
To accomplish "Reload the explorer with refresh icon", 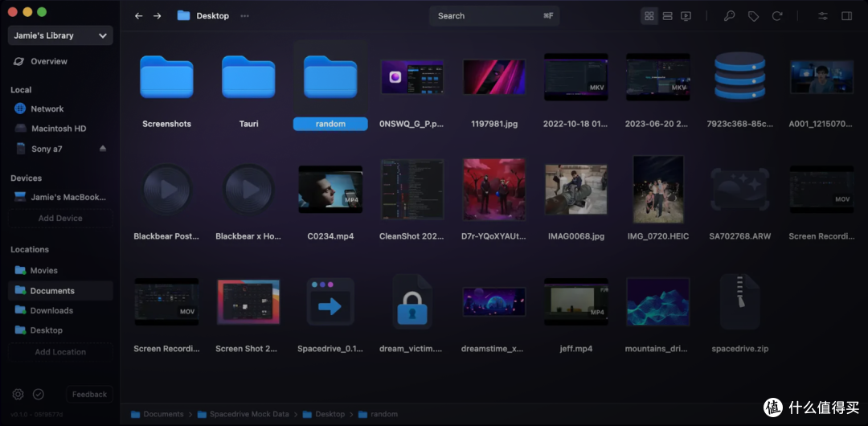I will 777,16.
